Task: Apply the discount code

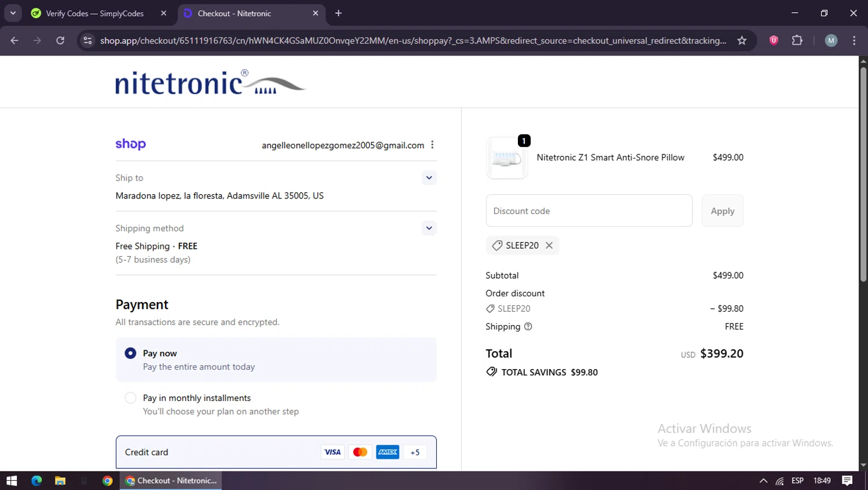Action: point(723,211)
